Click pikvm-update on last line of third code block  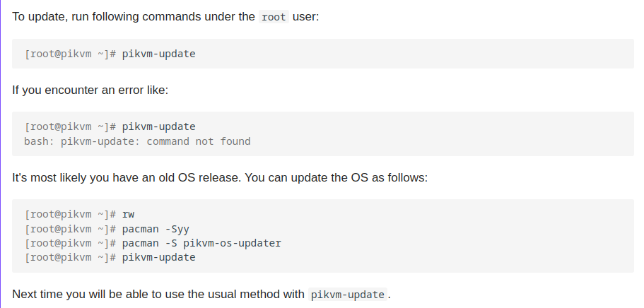click(x=158, y=257)
